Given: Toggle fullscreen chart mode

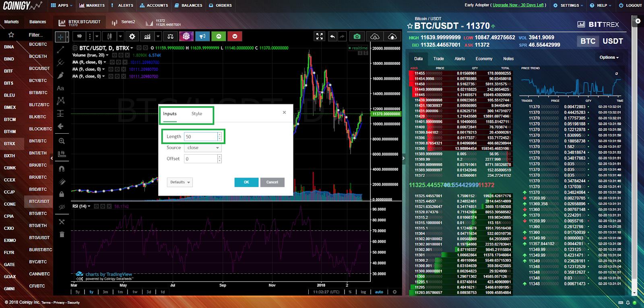Looking at the screenshot, I should pyautogui.click(x=320, y=36).
